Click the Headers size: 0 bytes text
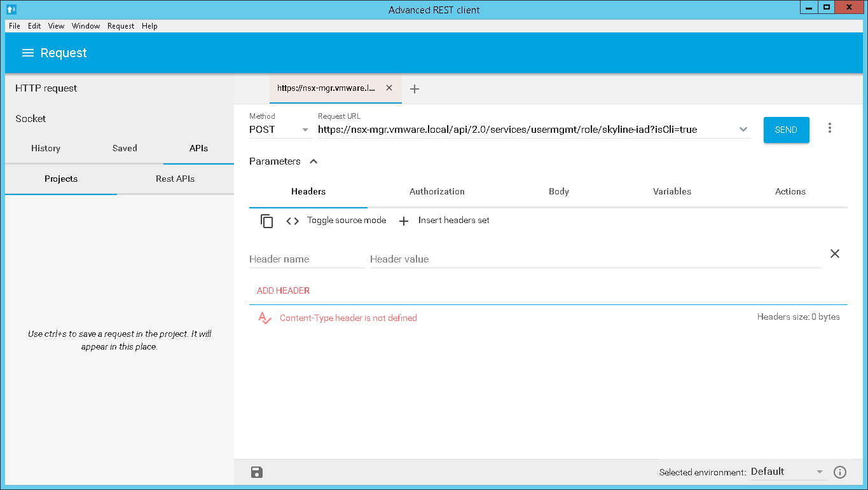This screenshot has width=868, height=490. (x=798, y=316)
